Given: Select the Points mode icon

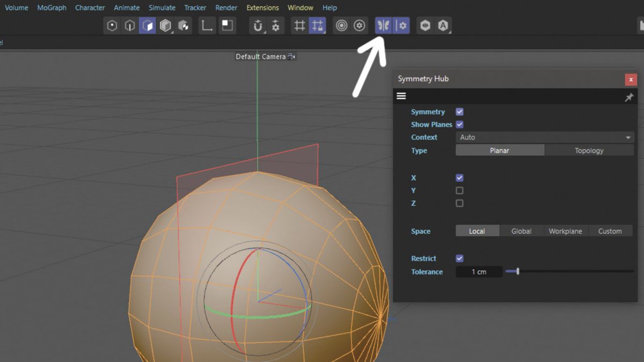Looking at the screenshot, I should 112,25.
